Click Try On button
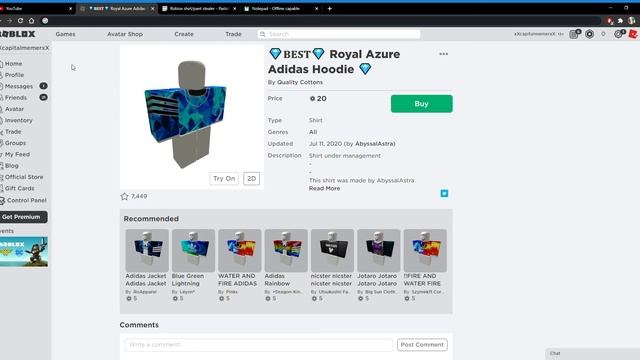This screenshot has width=640, height=360. [224, 178]
